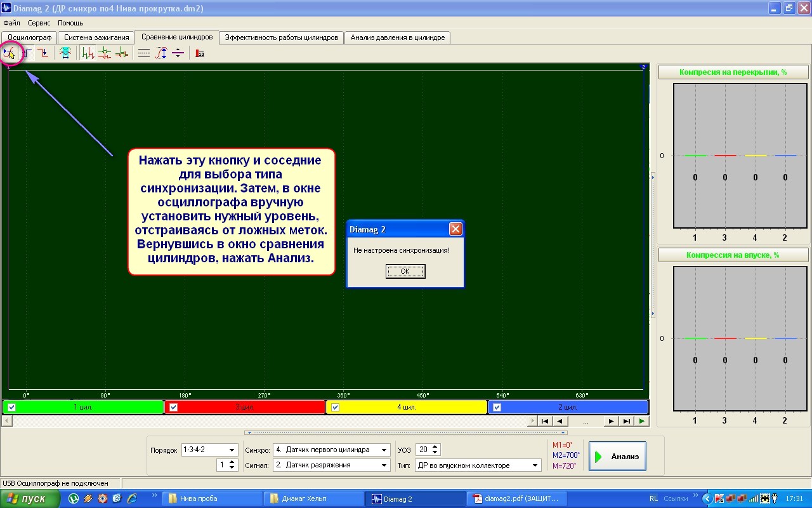The height and width of the screenshot is (508, 812).
Task: Click the RL language indicator
Action: click(654, 499)
